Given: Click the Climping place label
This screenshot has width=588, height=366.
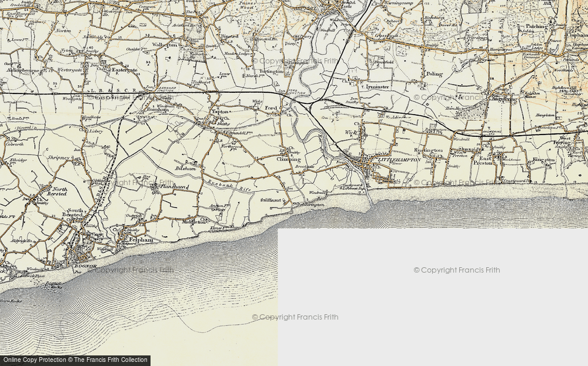Looking at the screenshot, I should pyautogui.click(x=288, y=159).
